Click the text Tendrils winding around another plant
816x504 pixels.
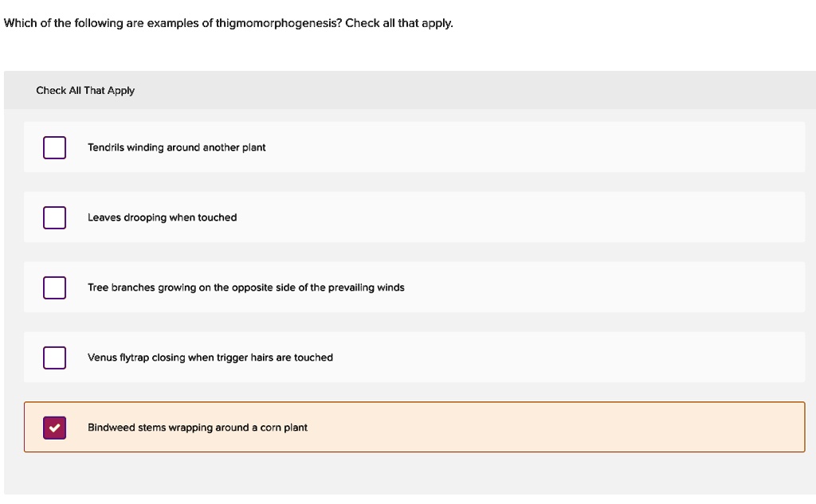[x=177, y=147]
